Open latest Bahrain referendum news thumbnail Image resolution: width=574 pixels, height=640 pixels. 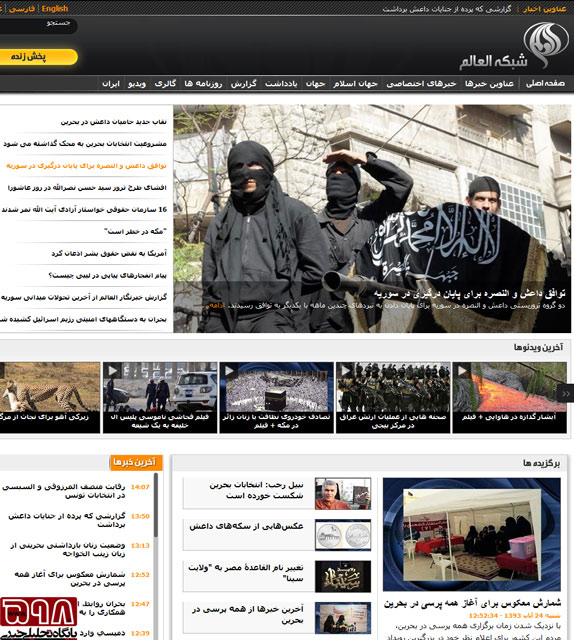(x=343, y=618)
